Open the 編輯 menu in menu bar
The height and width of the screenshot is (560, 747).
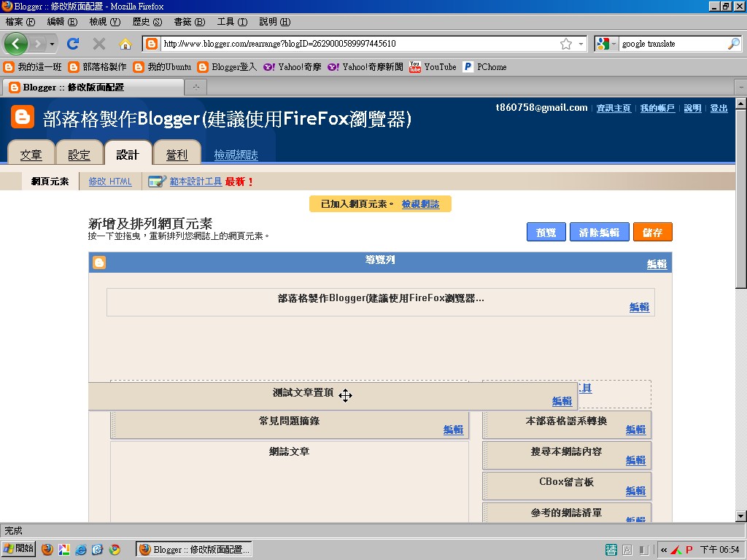click(62, 22)
